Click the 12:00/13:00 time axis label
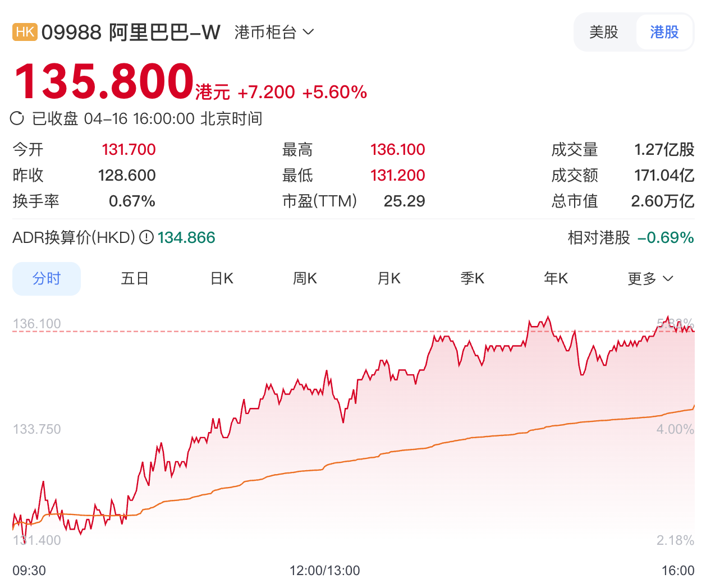This screenshot has width=706, height=588. pyautogui.click(x=324, y=571)
